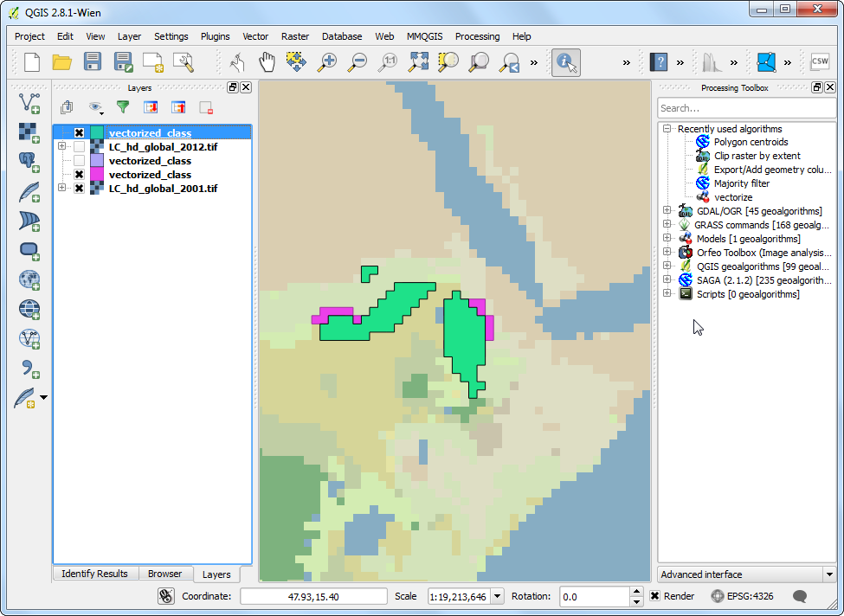
Task: Click the Add WMS/WMTS Layer globe icon
Action: (x=29, y=280)
